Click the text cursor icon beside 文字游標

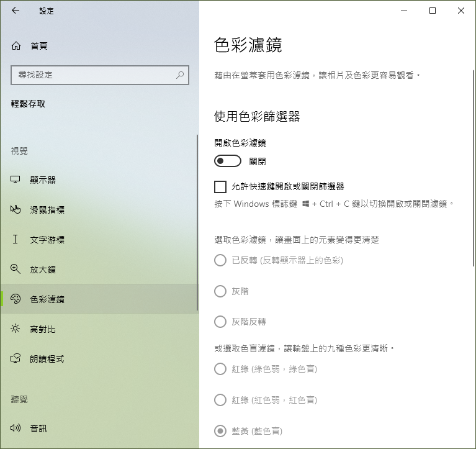[15, 239]
